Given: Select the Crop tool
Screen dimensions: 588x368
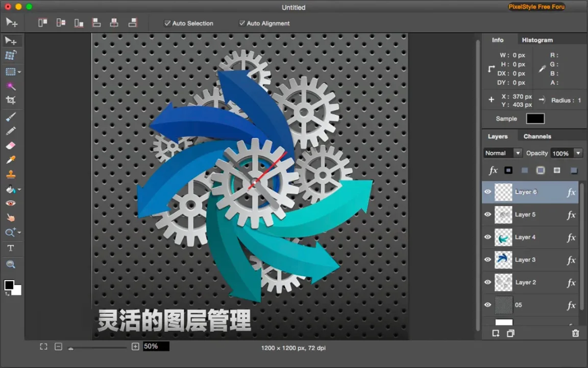Looking at the screenshot, I should 11,100.
